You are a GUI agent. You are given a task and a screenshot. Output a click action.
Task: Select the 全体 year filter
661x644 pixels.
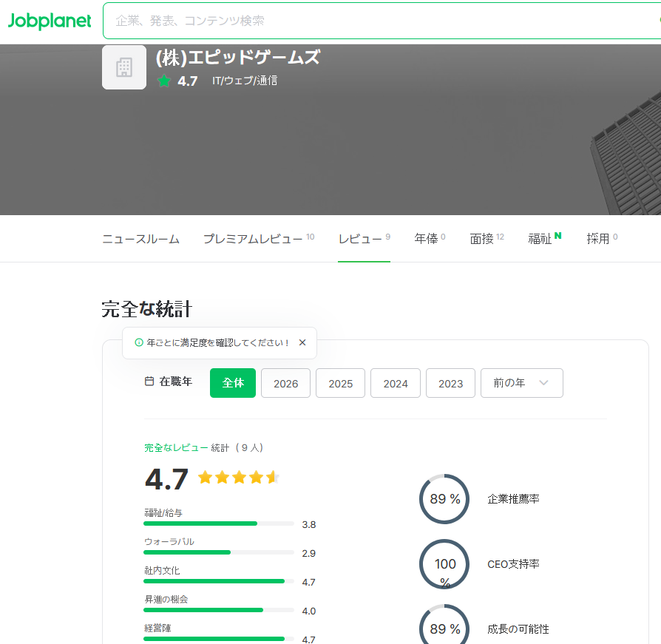[x=233, y=383]
